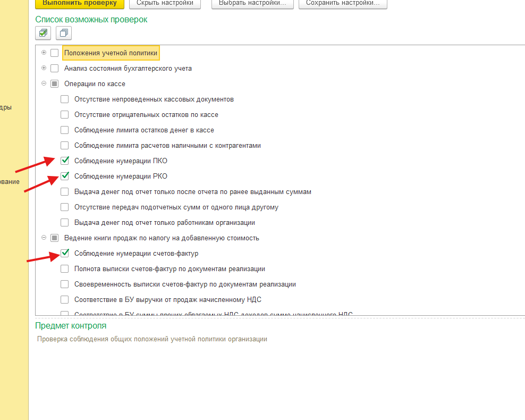Collapse Ведение книги продаж group

coord(44,238)
